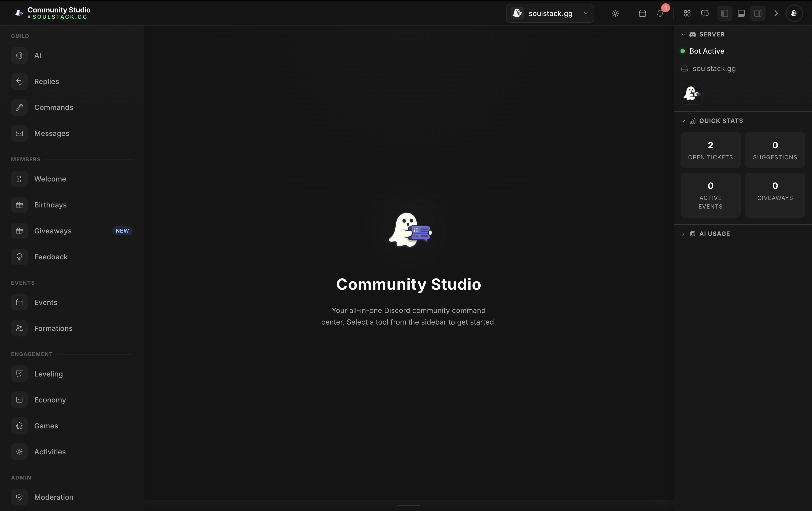Click the Messages envelope icon

[x=19, y=133]
